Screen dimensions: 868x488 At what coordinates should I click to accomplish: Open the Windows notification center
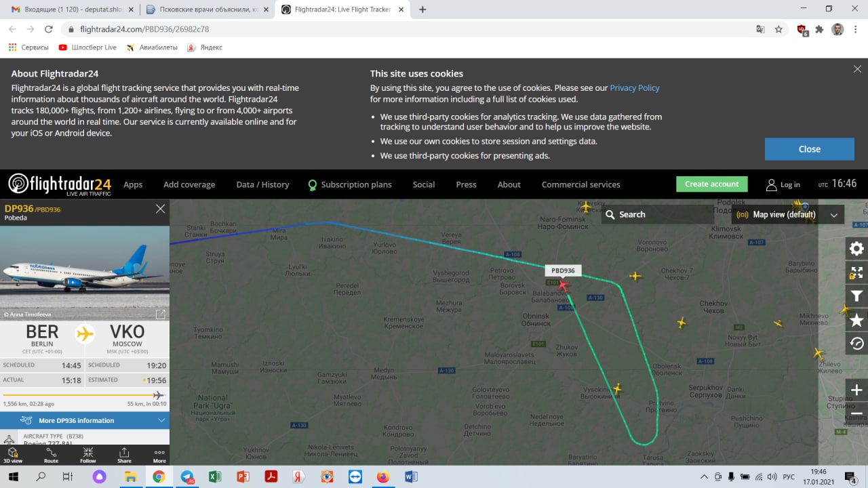[850, 476]
